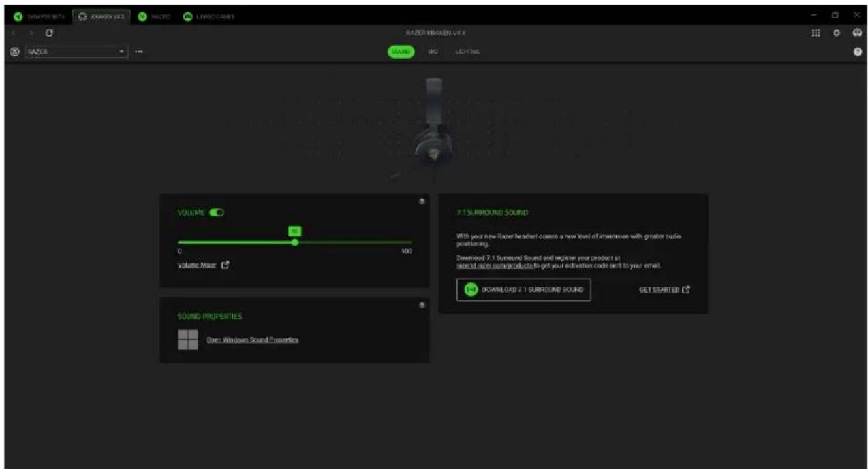
Task: Open the Volume Mixer link
Action: pos(197,265)
